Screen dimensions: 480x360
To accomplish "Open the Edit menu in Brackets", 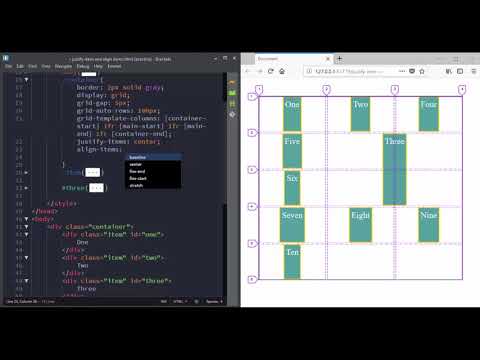I will 20,66.
